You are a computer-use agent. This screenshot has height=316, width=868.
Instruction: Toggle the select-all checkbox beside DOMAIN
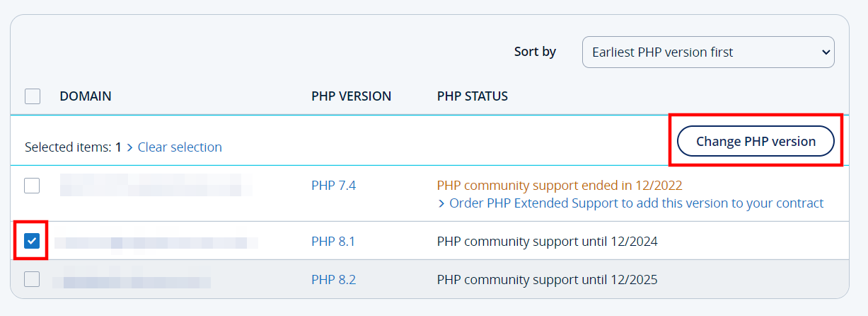click(x=33, y=96)
